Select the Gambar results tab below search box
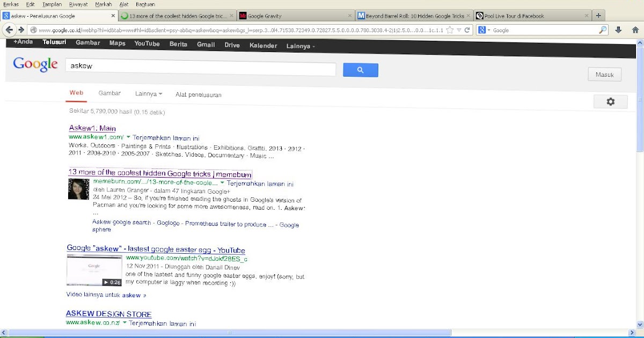 tap(109, 93)
